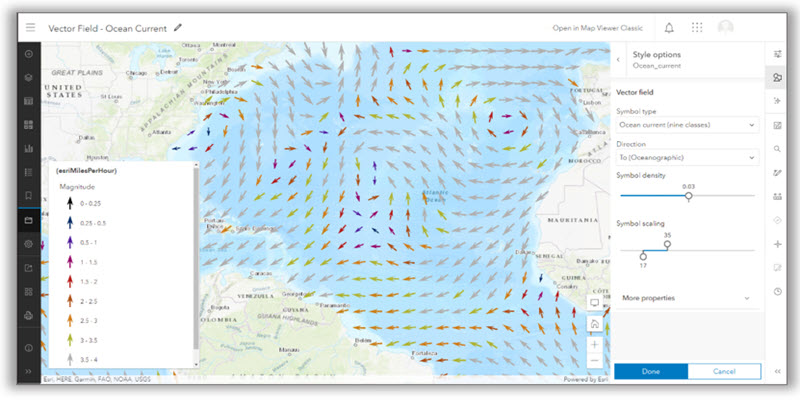
Task: Show the Legend panel icon
Action: 29,172
